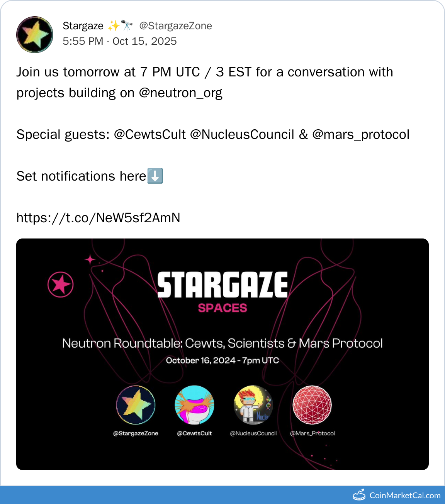This screenshot has height=504, width=445.
Task: Open the t.co/NeW5sf2AmN link
Action: click(x=98, y=218)
